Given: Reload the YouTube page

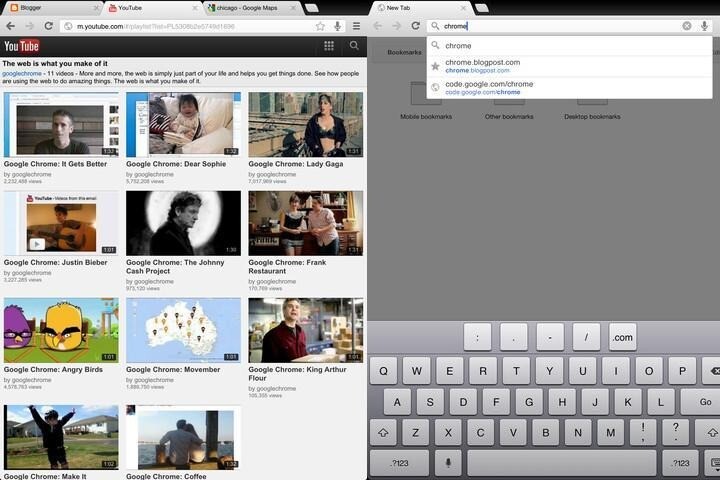Looking at the screenshot, I should (x=49, y=26).
